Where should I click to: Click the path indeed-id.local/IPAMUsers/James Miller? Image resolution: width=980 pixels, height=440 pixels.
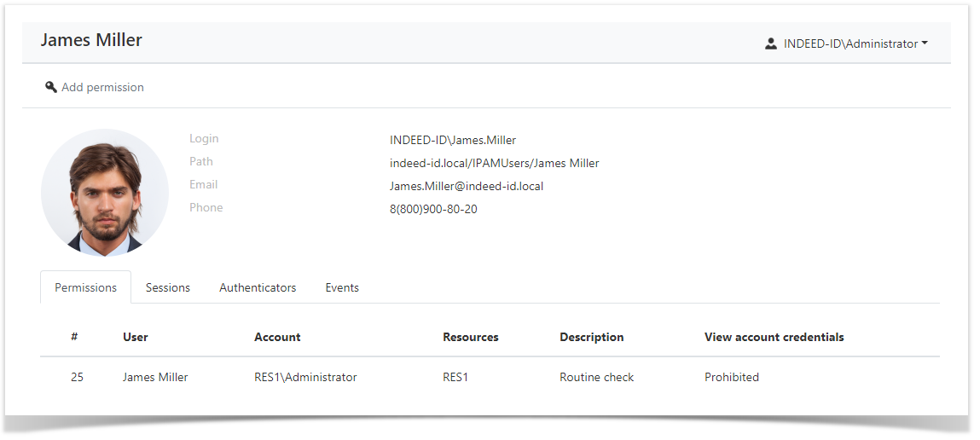tap(494, 163)
